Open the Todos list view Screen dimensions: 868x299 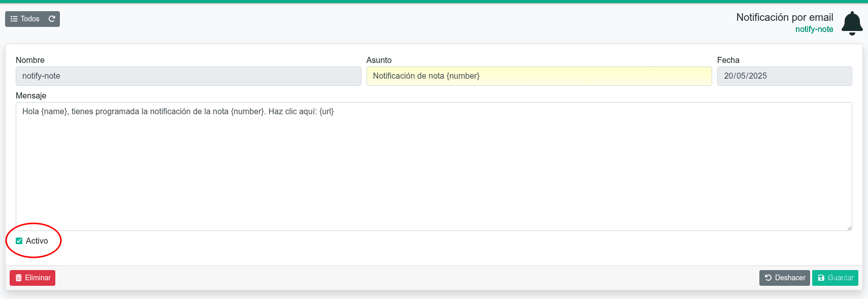(x=25, y=19)
